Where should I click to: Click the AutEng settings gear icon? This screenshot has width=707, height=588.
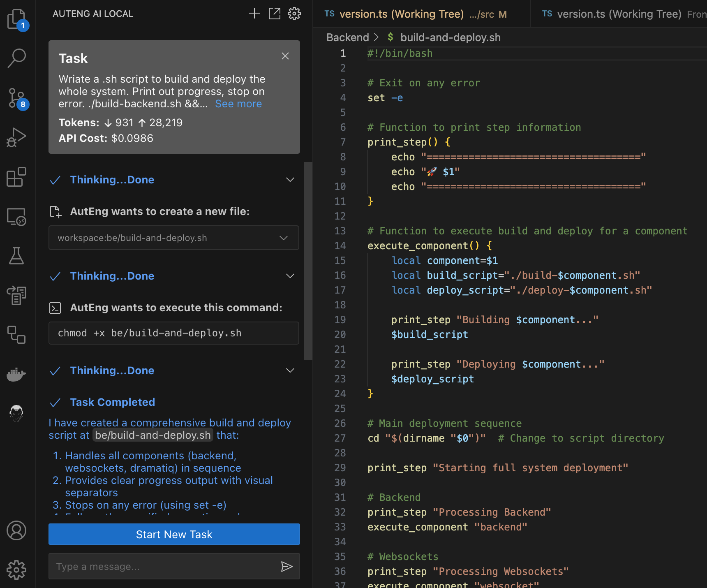pyautogui.click(x=294, y=14)
